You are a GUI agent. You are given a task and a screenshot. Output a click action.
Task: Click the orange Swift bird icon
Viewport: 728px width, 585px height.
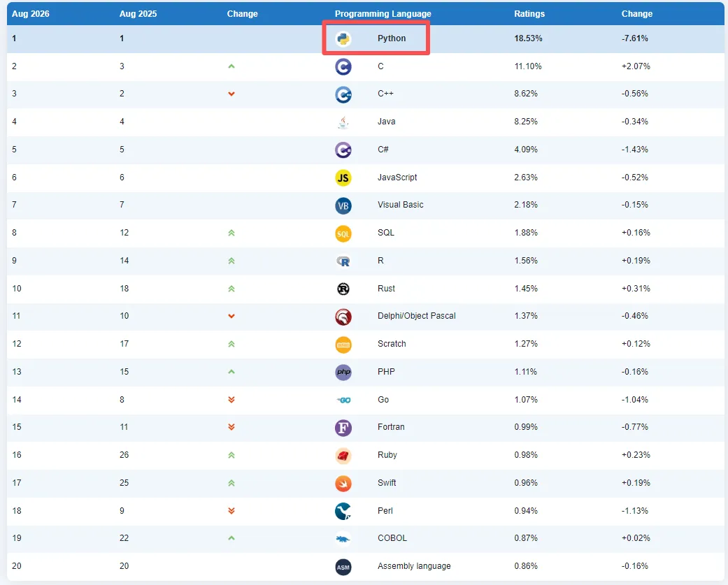[x=343, y=484]
